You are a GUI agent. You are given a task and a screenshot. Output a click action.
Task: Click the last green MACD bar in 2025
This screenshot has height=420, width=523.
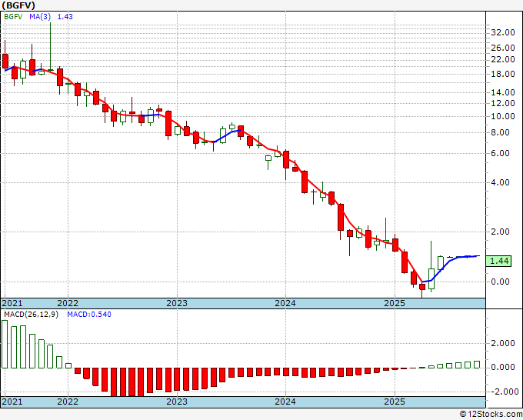477,365
